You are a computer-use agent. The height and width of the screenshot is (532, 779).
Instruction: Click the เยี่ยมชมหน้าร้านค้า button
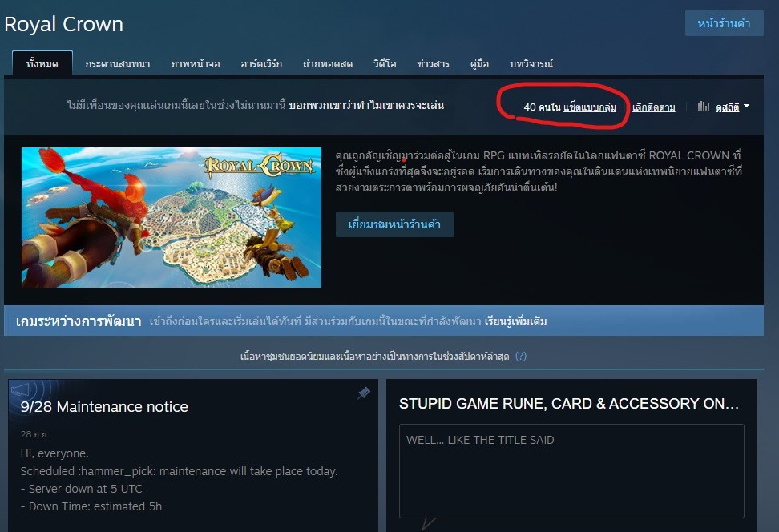point(394,224)
